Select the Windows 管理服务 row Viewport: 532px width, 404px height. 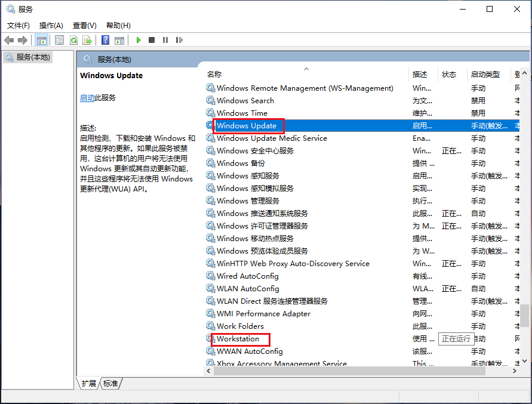[x=362, y=201]
